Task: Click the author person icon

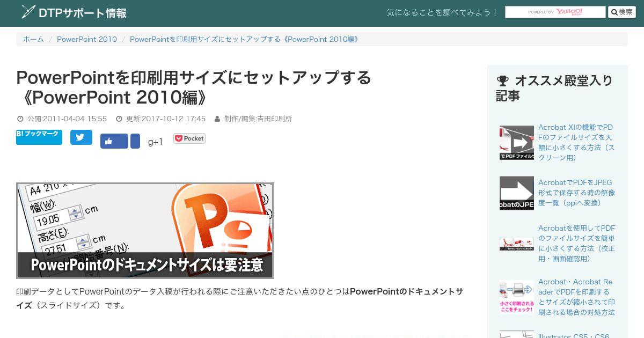Action: pyautogui.click(x=217, y=119)
